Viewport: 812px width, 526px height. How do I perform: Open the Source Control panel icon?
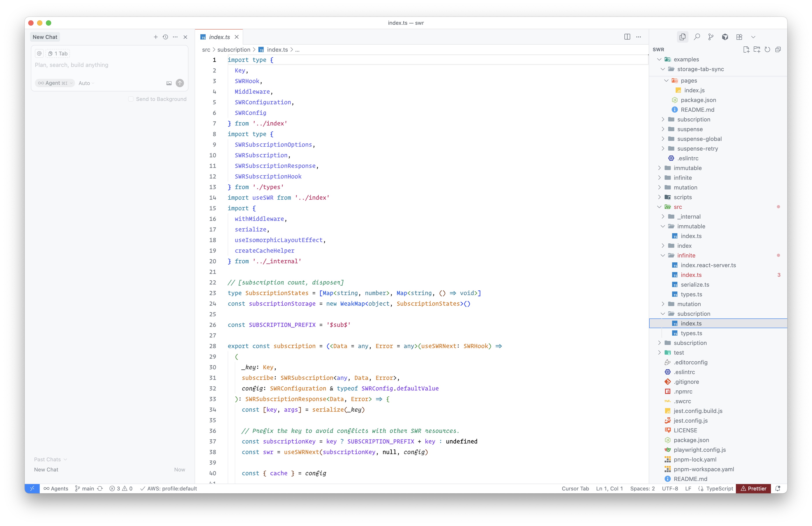click(711, 37)
